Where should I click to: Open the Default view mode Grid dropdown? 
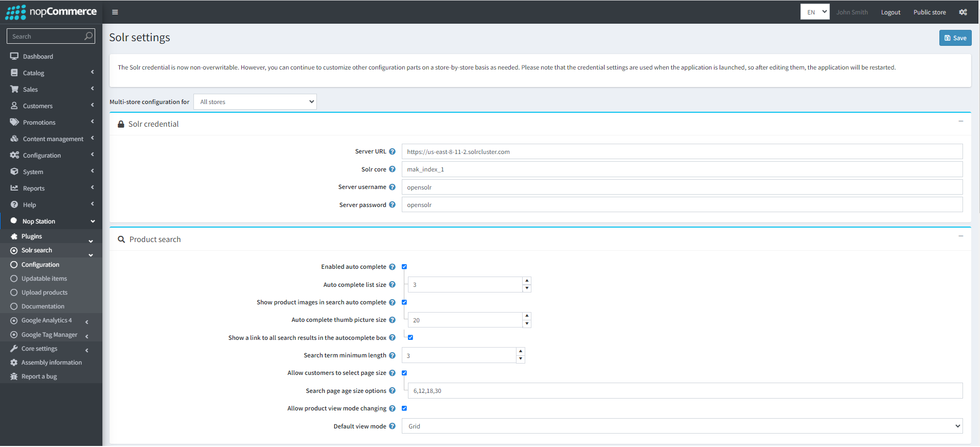(682, 426)
